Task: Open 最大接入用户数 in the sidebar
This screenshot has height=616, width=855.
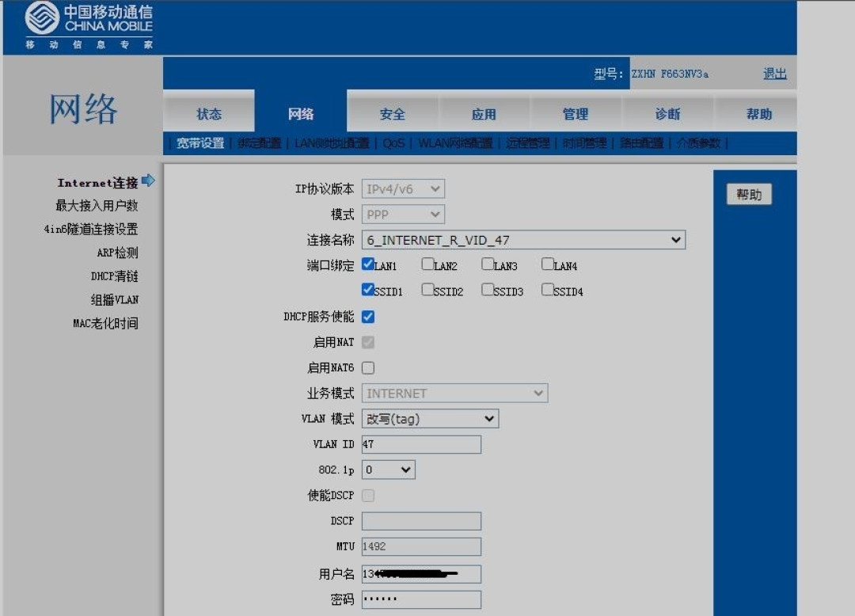Action: (x=97, y=206)
